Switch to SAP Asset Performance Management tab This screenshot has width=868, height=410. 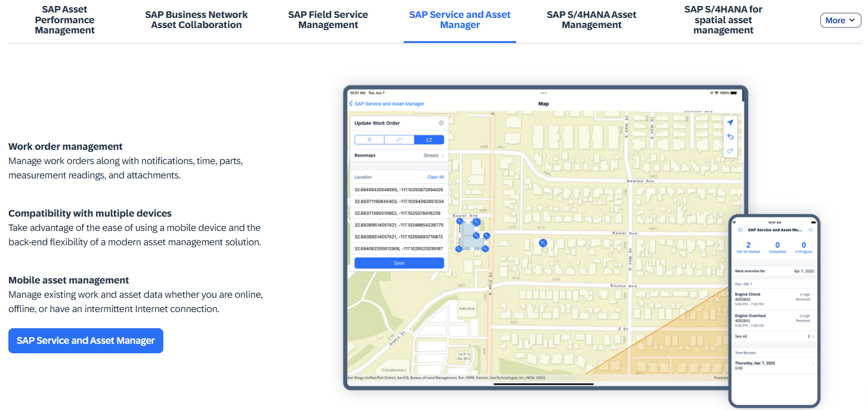coord(65,20)
